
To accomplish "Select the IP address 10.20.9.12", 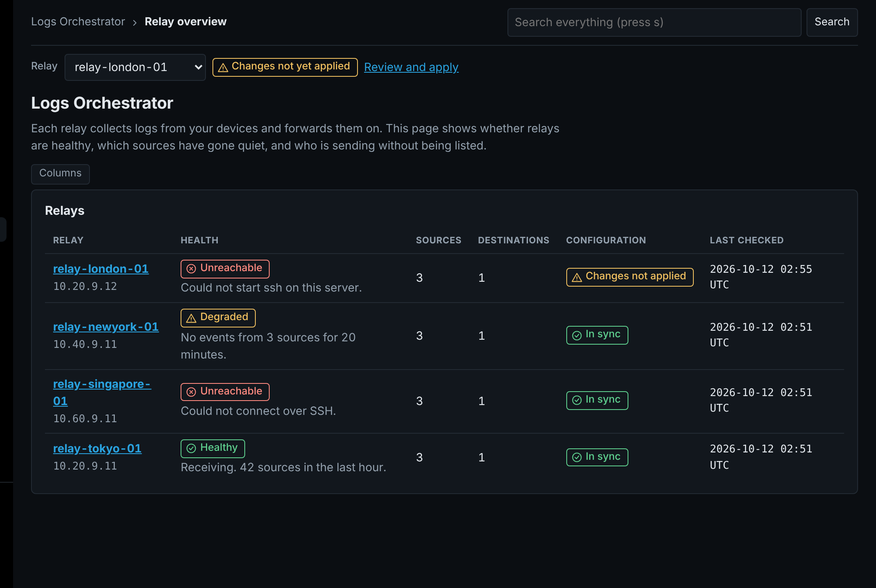I will click(85, 286).
